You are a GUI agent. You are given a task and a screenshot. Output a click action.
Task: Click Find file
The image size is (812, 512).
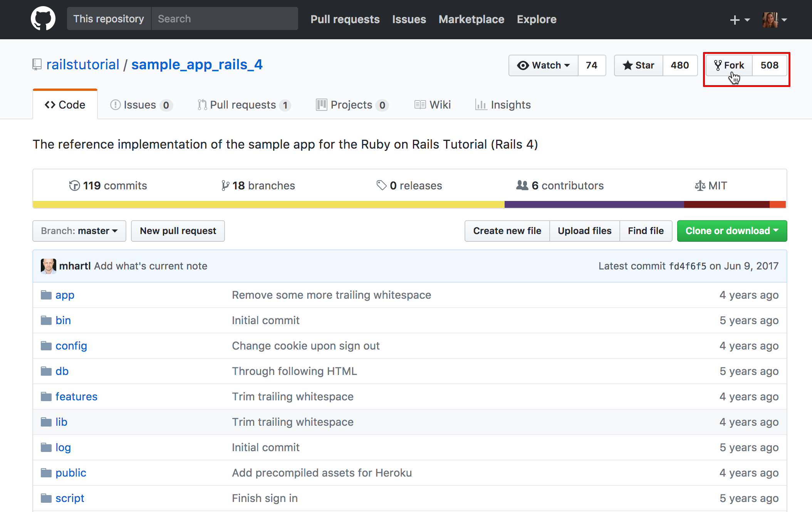[646, 231]
